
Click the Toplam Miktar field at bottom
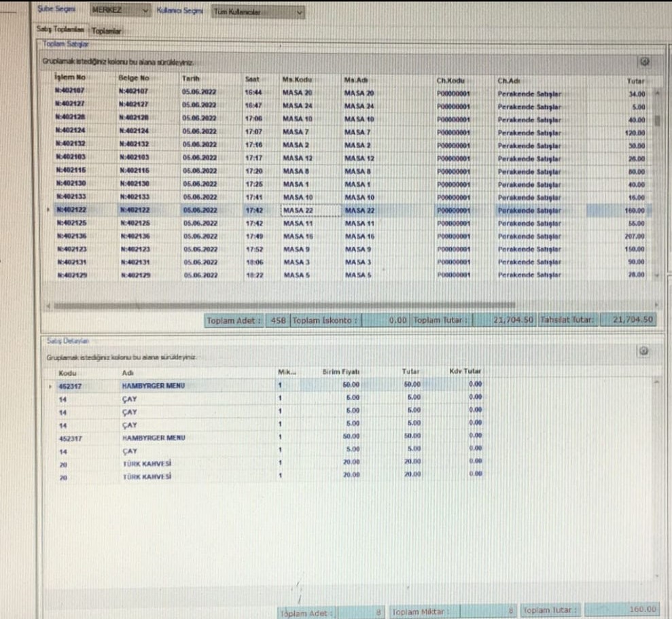click(x=488, y=610)
